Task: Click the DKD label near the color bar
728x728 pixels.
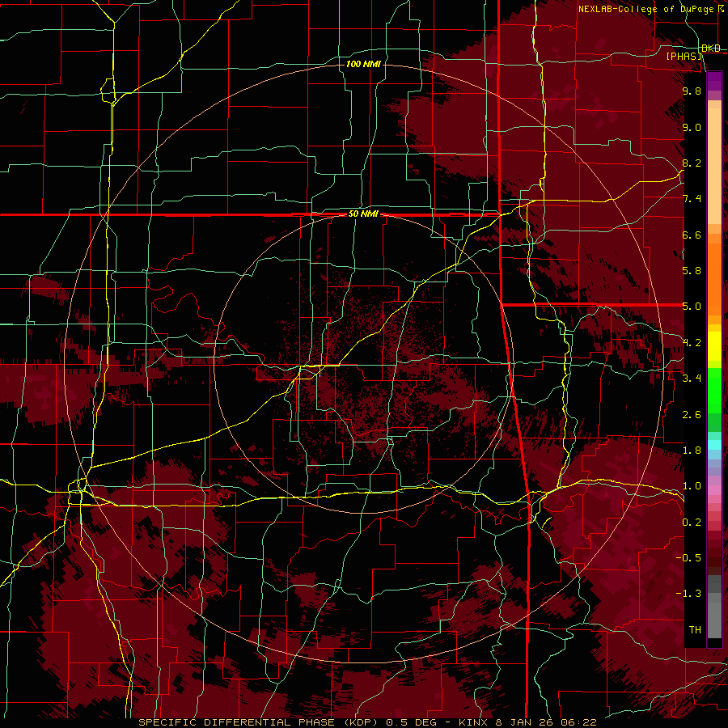Action: pos(711,48)
